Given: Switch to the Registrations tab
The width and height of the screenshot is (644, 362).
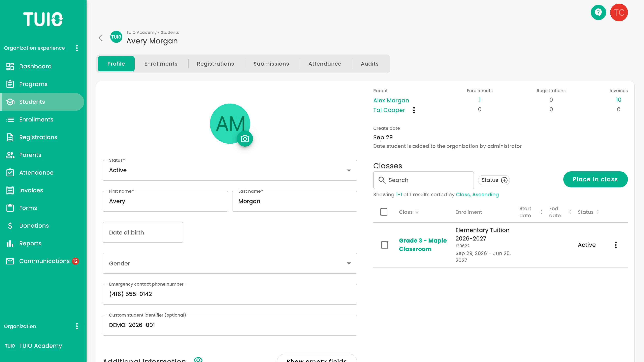Looking at the screenshot, I should 216,64.
